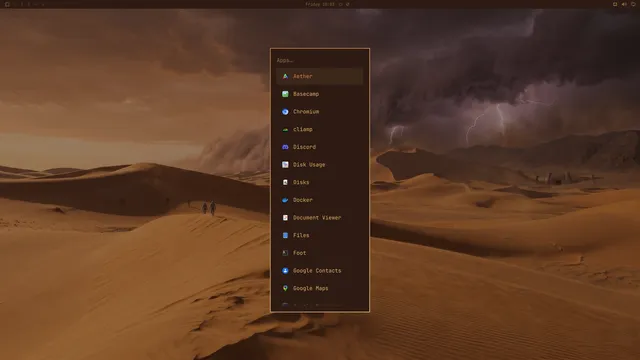Select the 'Aether' entry text
640x360 pixels.
302,76
